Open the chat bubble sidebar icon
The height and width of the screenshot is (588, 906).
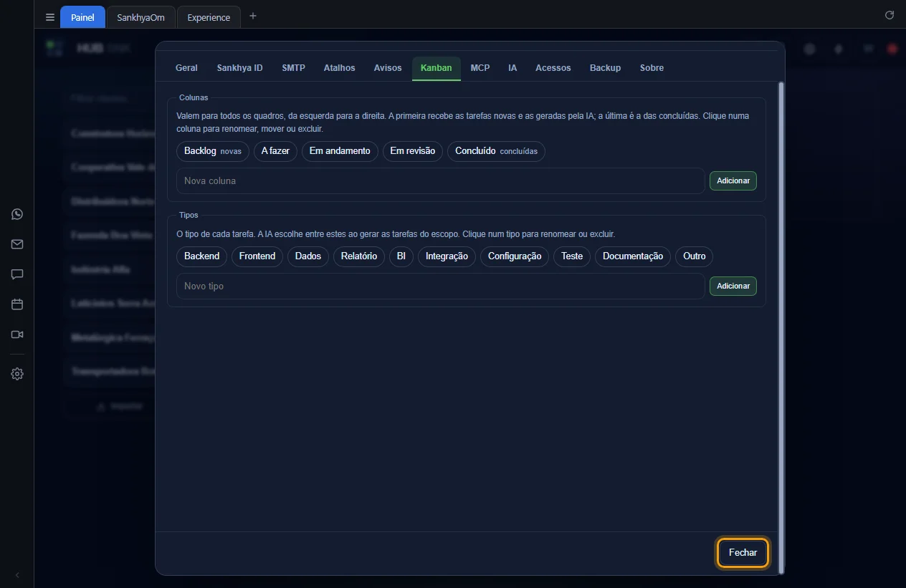click(x=17, y=274)
